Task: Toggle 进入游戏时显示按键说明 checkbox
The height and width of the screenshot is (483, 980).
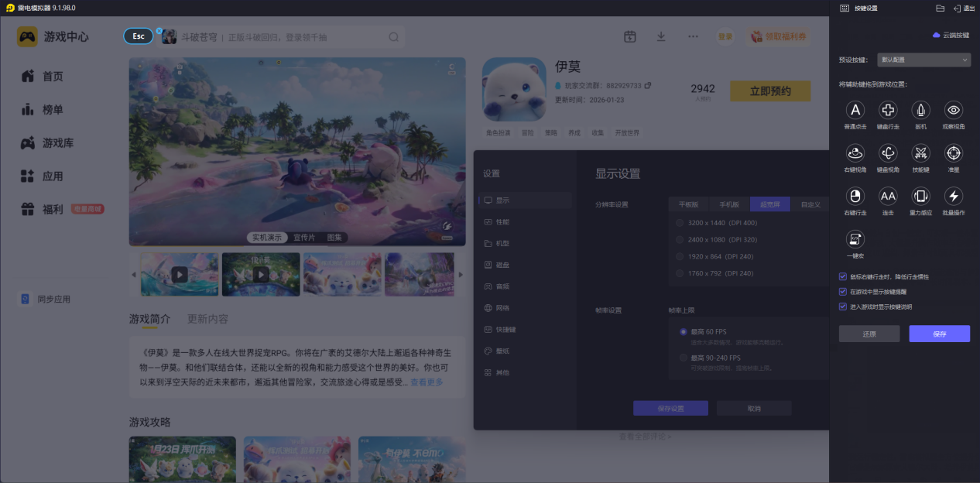Action: [843, 307]
